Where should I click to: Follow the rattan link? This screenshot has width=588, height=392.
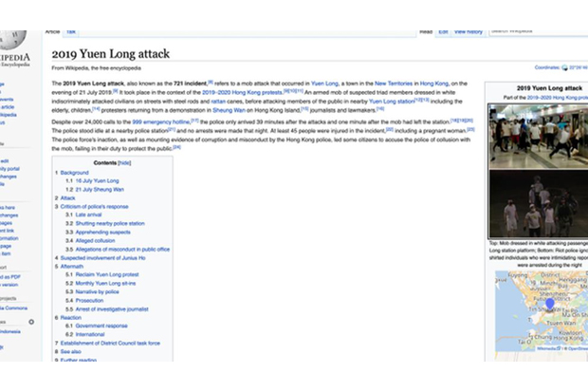(x=218, y=102)
